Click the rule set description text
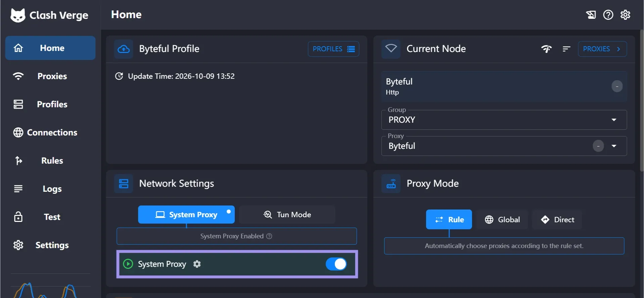Image resolution: width=644 pixels, height=298 pixels. 504,246
